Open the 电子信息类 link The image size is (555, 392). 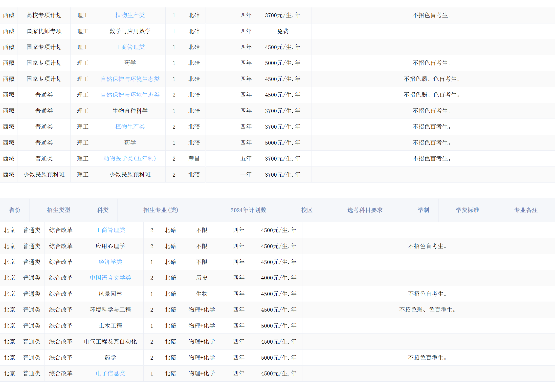click(x=110, y=373)
